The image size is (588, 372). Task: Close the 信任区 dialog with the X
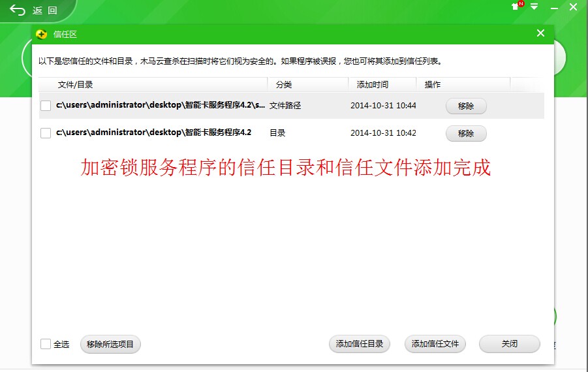(x=540, y=33)
